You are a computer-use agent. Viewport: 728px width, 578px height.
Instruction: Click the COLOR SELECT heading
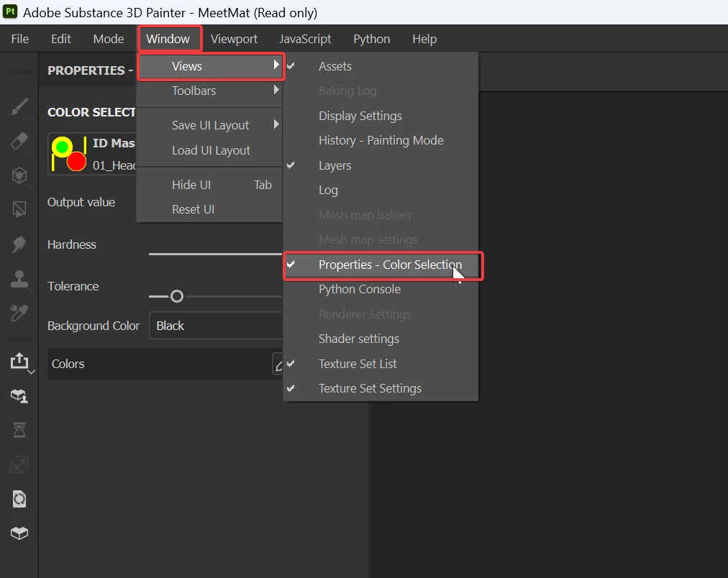tap(91, 112)
